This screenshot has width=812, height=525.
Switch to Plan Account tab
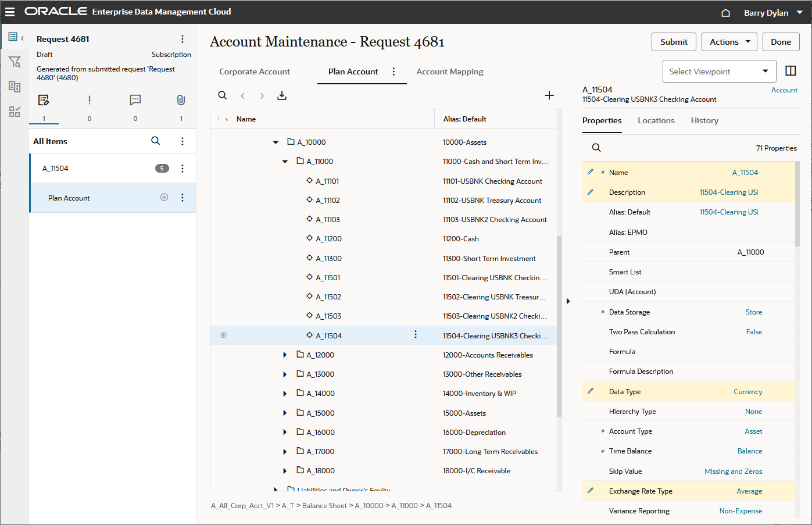(x=353, y=72)
